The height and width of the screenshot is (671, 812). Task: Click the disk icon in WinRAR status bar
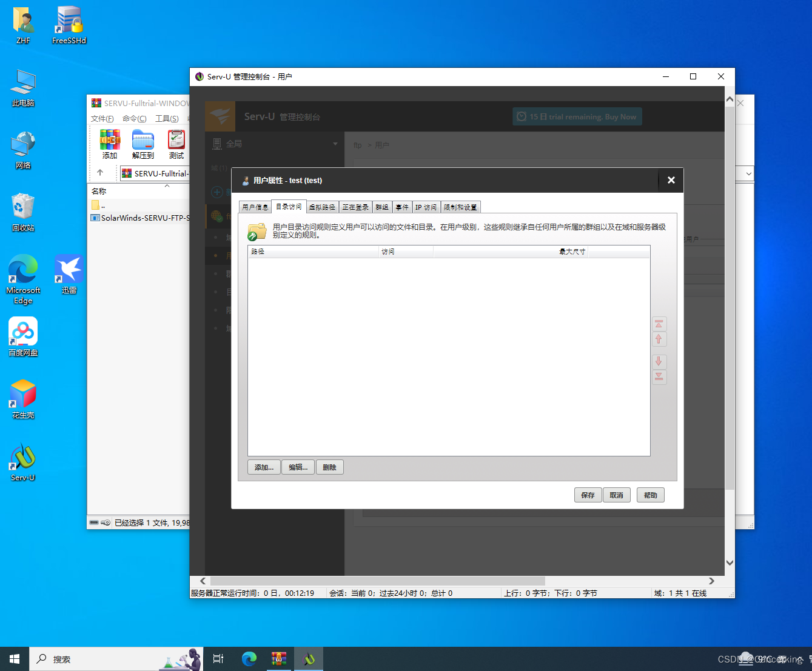point(94,522)
